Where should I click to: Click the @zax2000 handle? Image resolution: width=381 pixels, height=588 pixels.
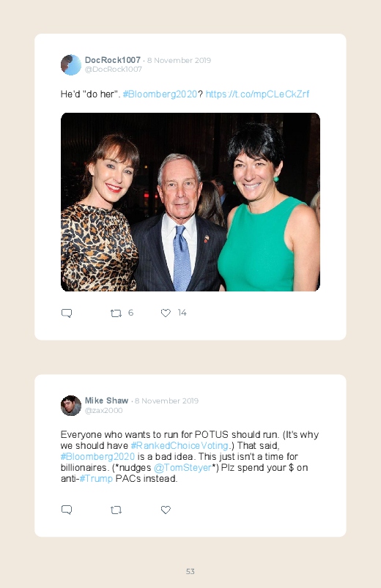coord(103,410)
